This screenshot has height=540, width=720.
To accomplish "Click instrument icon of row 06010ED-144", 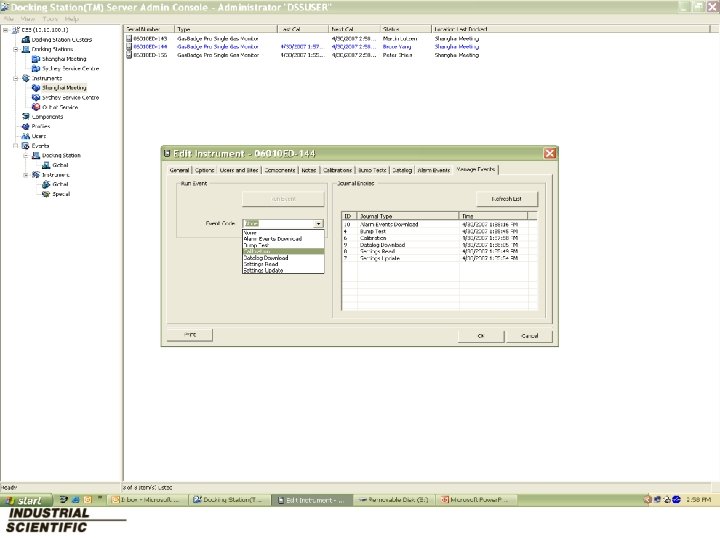I will point(129,47).
